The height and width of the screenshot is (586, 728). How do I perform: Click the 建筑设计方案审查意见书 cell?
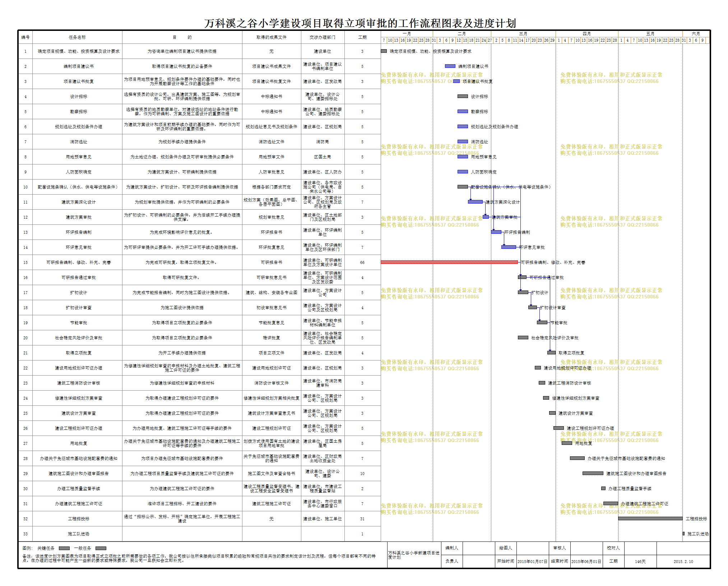tap(272, 413)
